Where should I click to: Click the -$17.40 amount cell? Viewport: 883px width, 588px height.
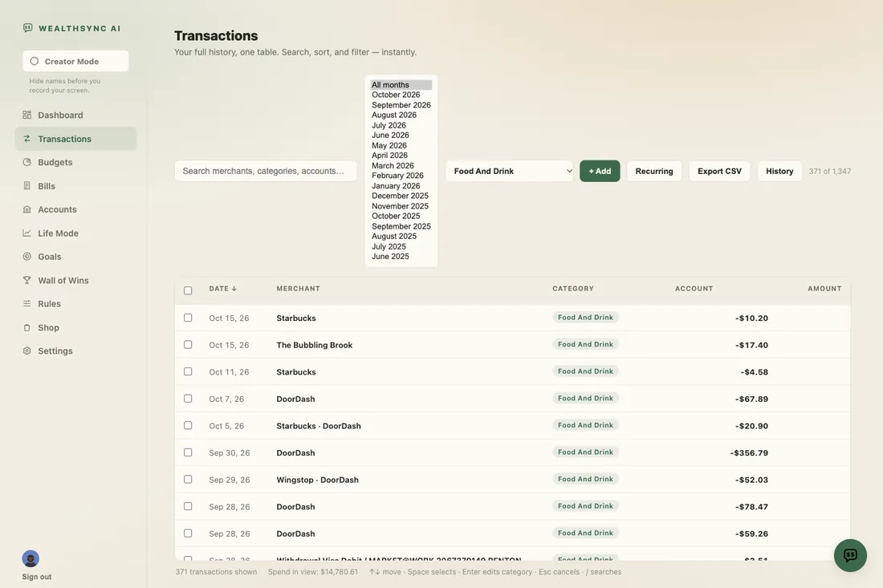coord(751,345)
